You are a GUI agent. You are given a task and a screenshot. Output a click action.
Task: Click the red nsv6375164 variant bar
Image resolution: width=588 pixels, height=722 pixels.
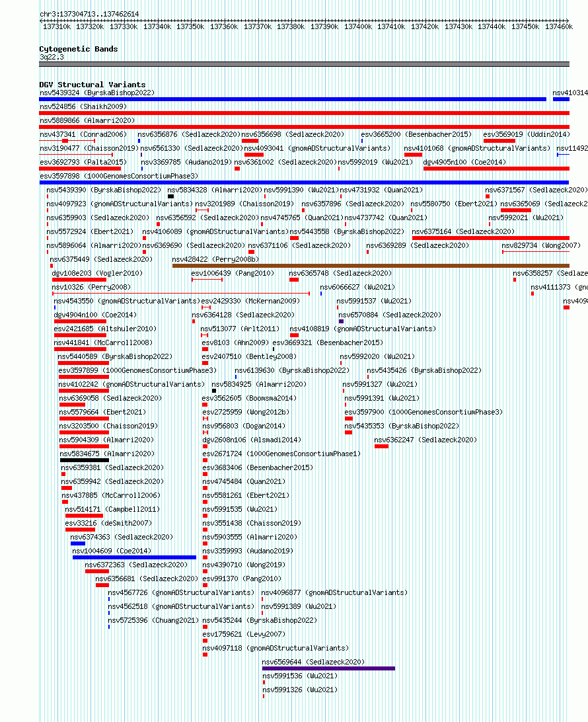pos(491,238)
